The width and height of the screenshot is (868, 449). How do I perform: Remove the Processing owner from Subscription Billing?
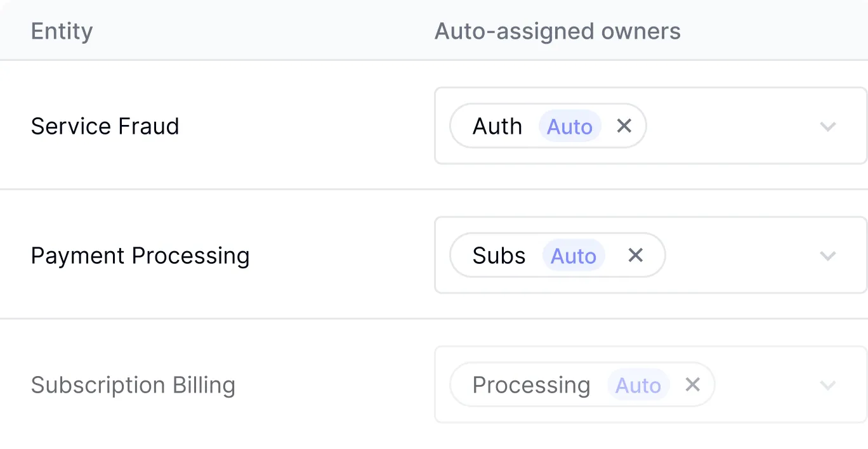(x=692, y=385)
